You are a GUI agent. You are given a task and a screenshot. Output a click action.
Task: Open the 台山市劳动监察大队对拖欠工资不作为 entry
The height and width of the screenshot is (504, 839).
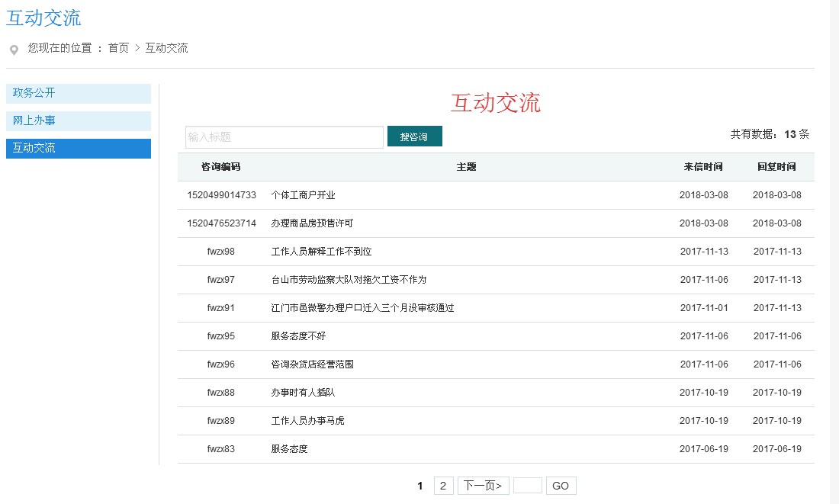pos(349,280)
